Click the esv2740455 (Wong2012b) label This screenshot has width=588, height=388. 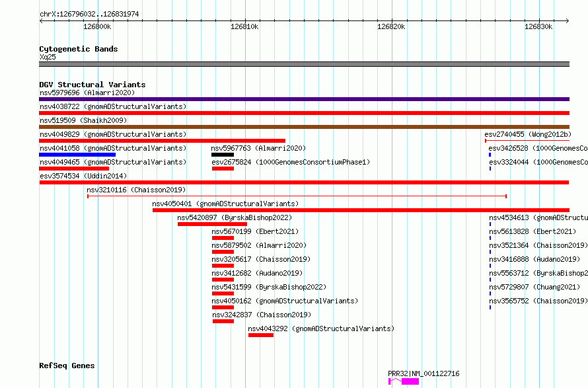point(528,134)
